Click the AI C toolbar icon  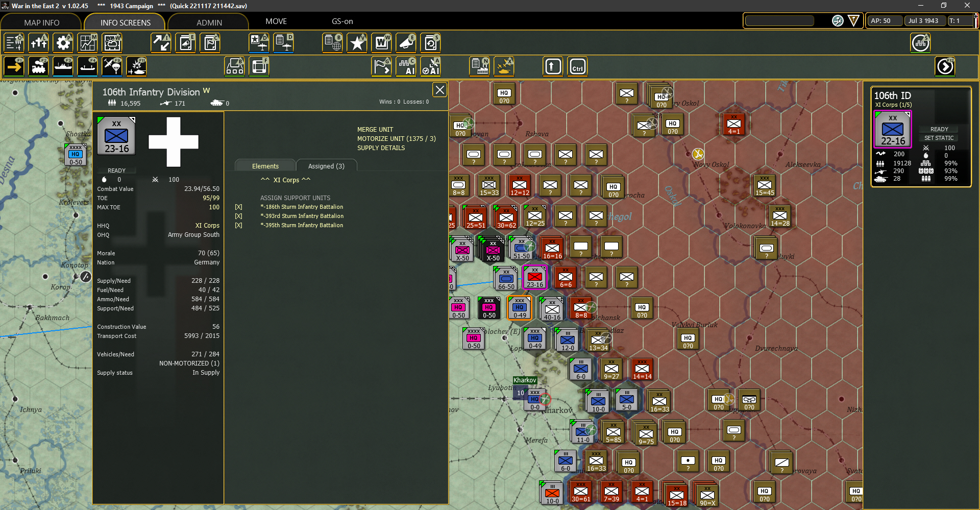point(406,66)
